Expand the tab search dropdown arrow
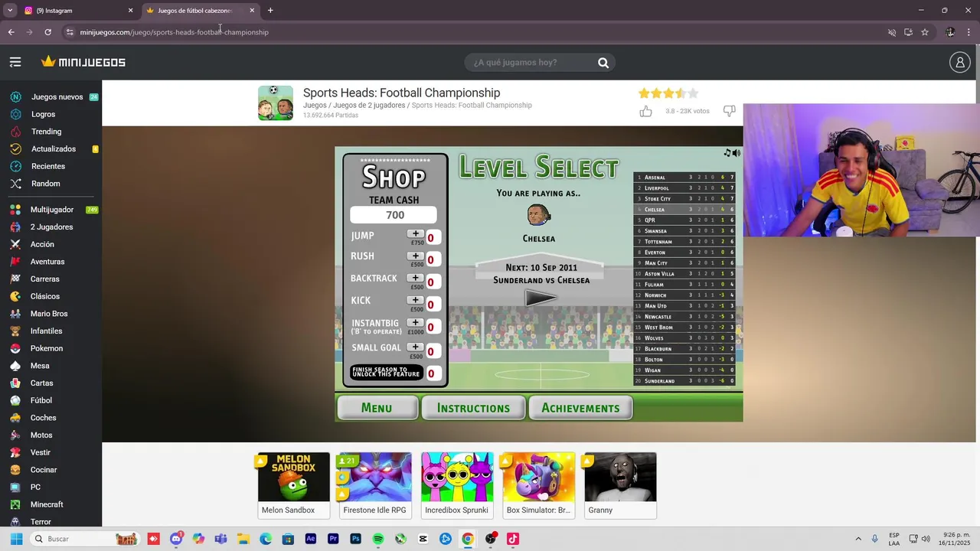Viewport: 980px width, 551px height. 10,11
